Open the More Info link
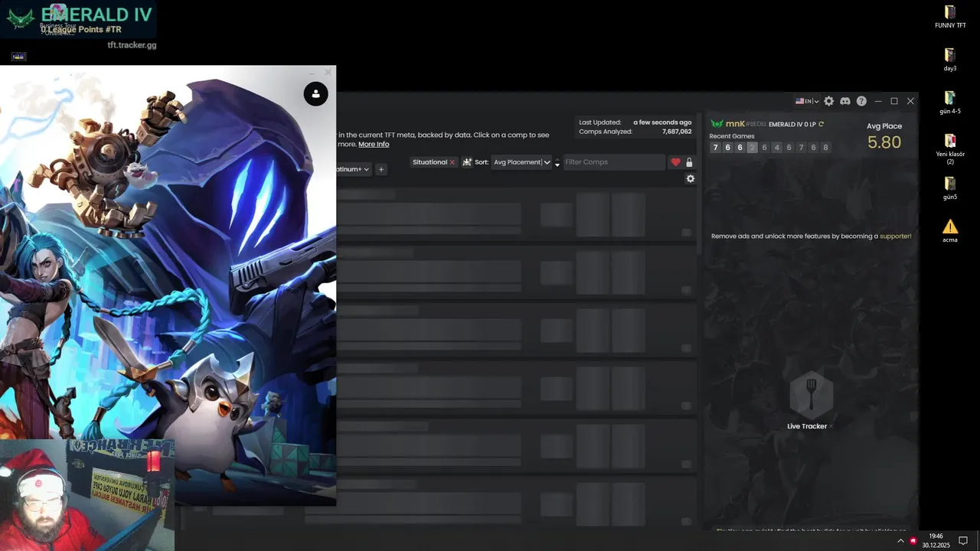Viewport: 980px width, 551px height. click(x=374, y=144)
